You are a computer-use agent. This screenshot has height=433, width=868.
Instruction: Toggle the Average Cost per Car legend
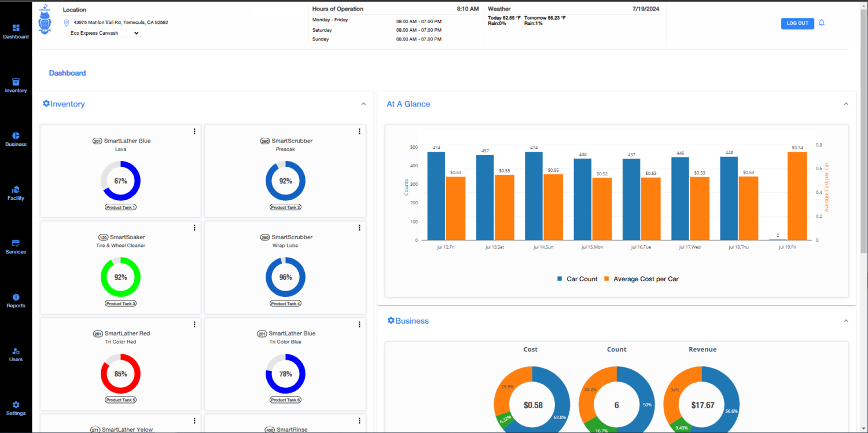pyautogui.click(x=641, y=279)
